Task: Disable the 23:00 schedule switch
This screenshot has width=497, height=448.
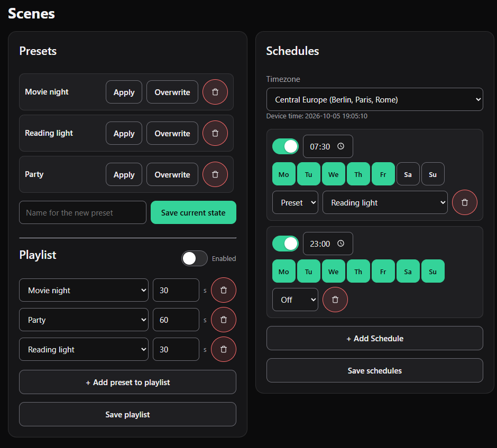Action: click(286, 244)
